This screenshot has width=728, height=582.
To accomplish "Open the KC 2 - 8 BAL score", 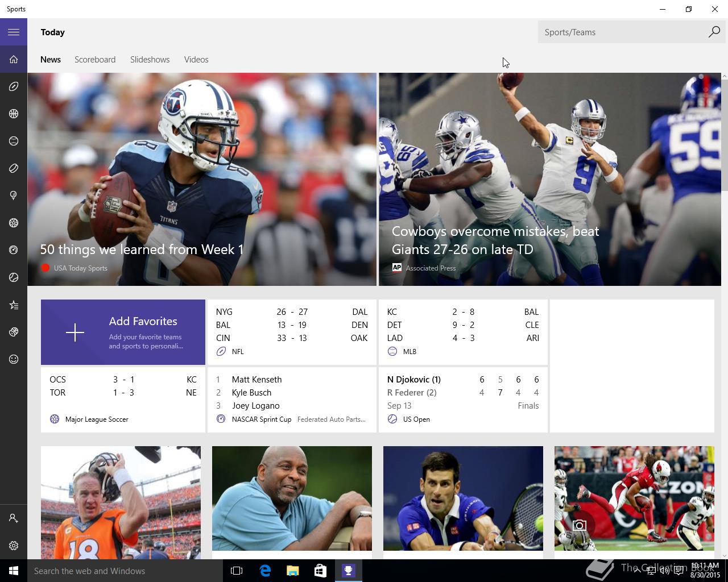I will tap(463, 311).
